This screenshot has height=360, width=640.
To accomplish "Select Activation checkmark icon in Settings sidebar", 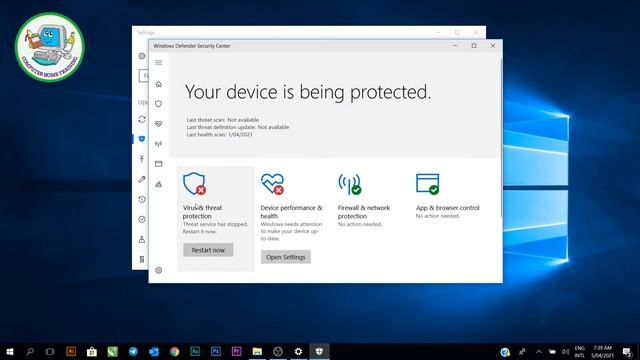I will (x=142, y=219).
